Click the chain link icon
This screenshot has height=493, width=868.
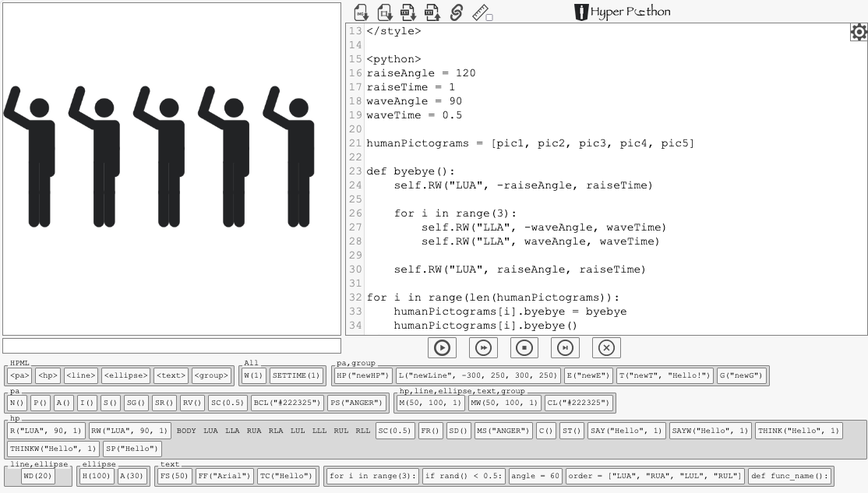456,12
